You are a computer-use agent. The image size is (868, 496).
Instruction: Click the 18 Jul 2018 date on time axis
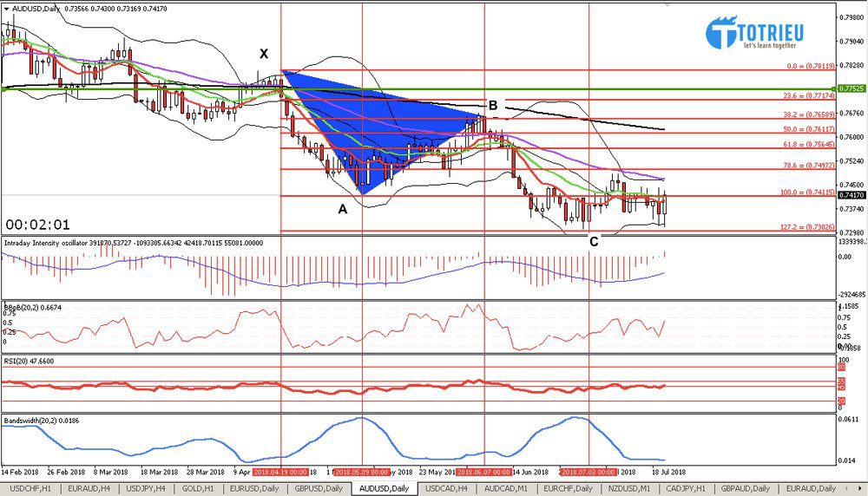pos(668,473)
